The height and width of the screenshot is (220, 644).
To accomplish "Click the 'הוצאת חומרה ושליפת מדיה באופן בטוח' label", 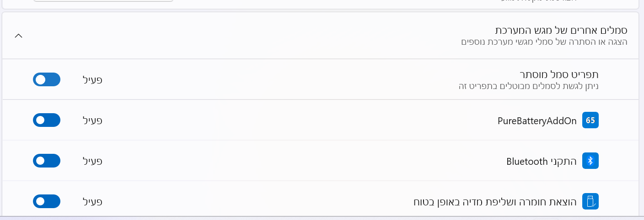I will point(495,202).
